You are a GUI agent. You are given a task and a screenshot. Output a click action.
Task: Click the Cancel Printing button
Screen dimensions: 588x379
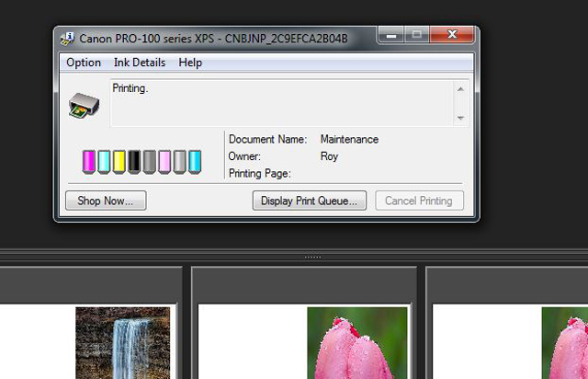(x=419, y=201)
